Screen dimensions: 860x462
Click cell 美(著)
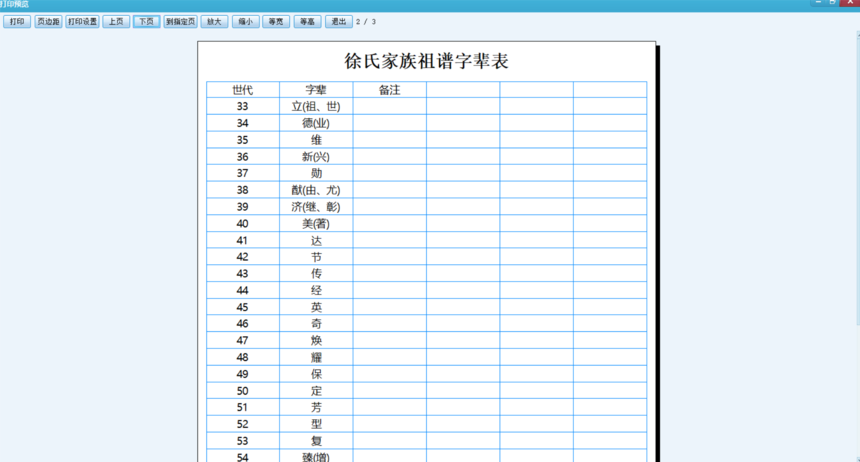click(316, 224)
